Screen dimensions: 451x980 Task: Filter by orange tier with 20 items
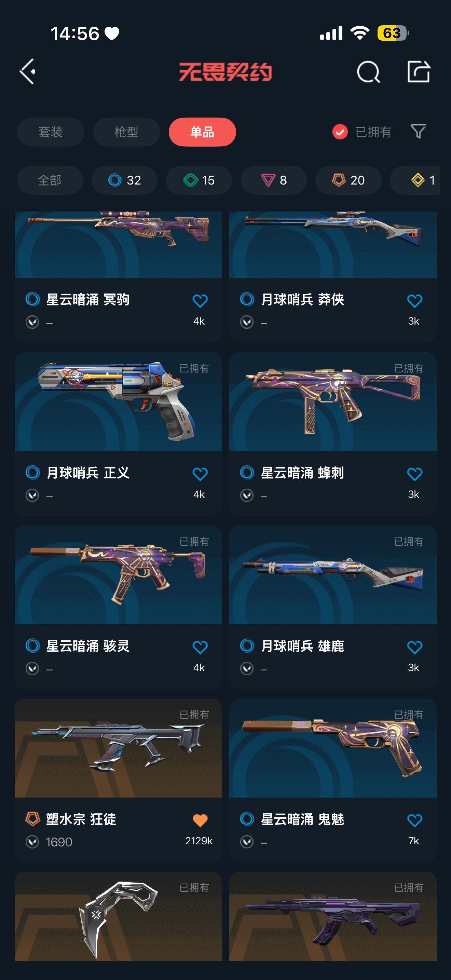(348, 180)
